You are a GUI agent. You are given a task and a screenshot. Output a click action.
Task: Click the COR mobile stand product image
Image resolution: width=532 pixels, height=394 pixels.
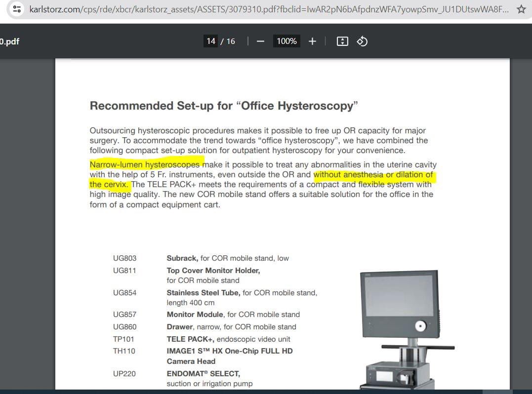(406, 330)
